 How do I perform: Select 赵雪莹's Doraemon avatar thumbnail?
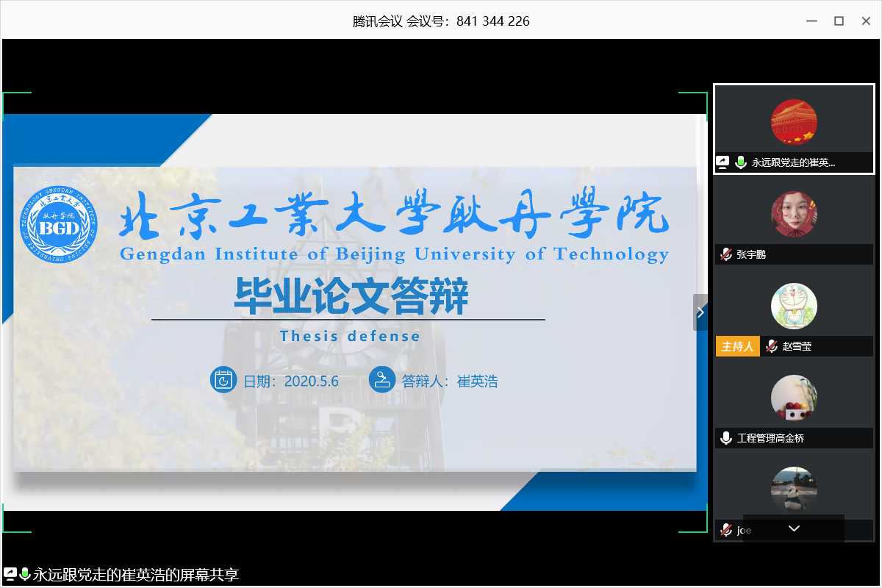pos(794,306)
